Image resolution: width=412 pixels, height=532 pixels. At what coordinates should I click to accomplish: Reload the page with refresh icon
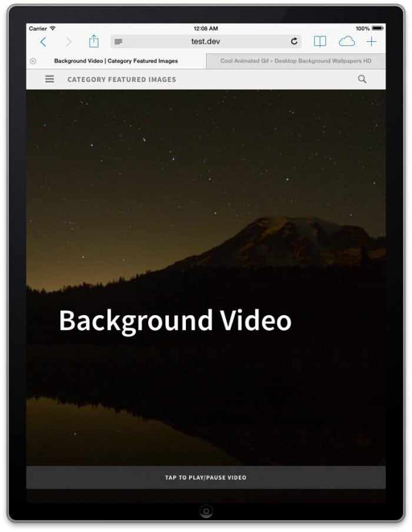coord(294,41)
